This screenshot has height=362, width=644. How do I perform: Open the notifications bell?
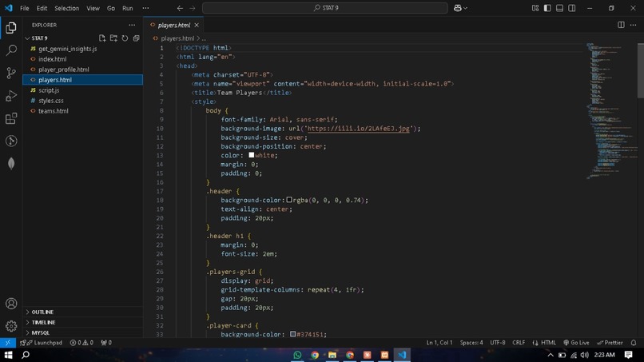(634, 343)
